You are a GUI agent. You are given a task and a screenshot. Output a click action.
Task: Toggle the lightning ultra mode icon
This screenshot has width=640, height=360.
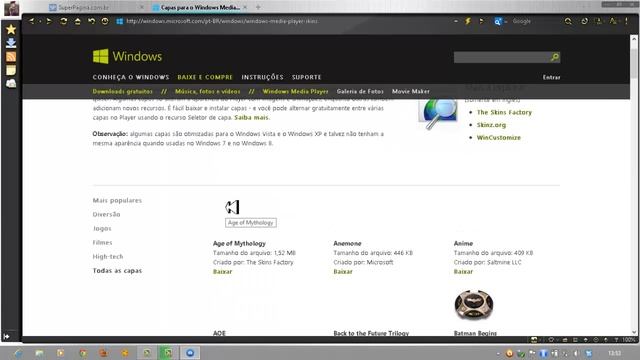(468, 21)
